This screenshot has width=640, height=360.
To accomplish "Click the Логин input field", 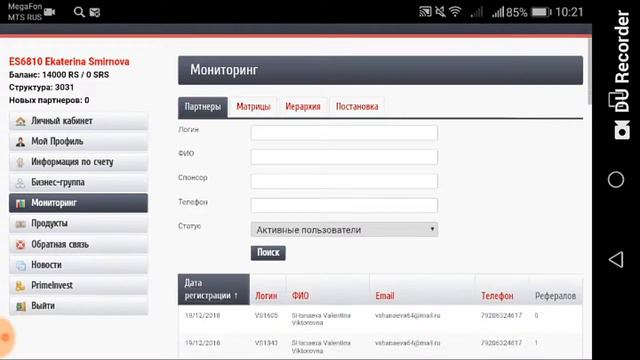I will coord(344,133).
